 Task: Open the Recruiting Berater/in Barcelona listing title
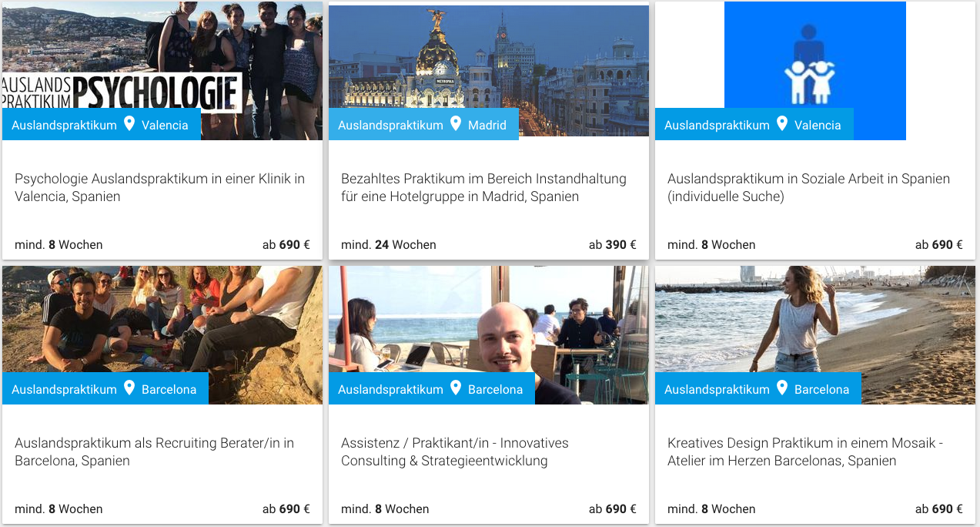[x=154, y=451]
